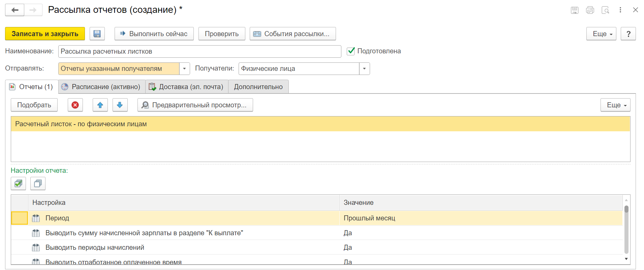This screenshot has width=644, height=270.
Task: Save and close with "Записать и закрыть"
Action: (45, 34)
